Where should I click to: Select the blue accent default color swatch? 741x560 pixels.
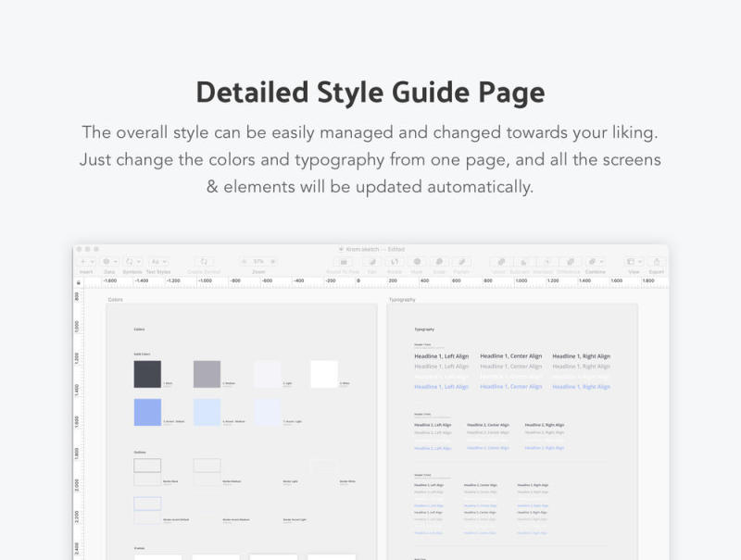147,412
